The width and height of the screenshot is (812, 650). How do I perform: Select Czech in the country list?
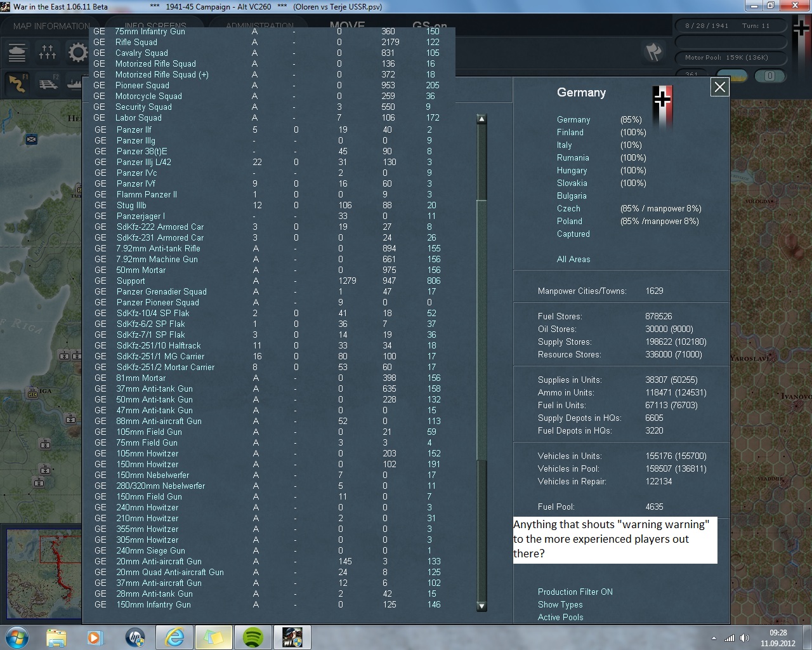coord(568,208)
